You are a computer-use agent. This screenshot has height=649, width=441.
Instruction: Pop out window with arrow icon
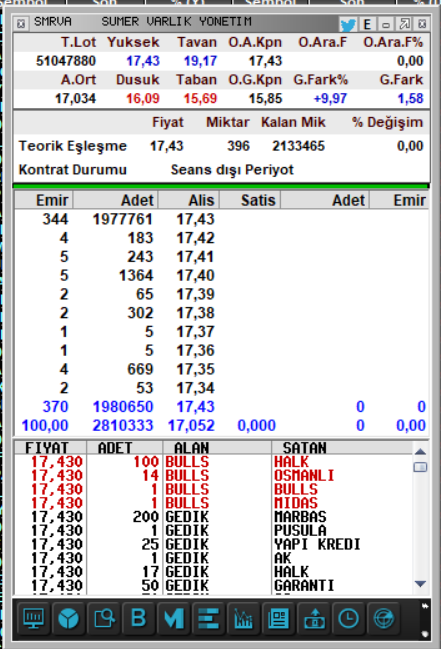(x=404, y=24)
